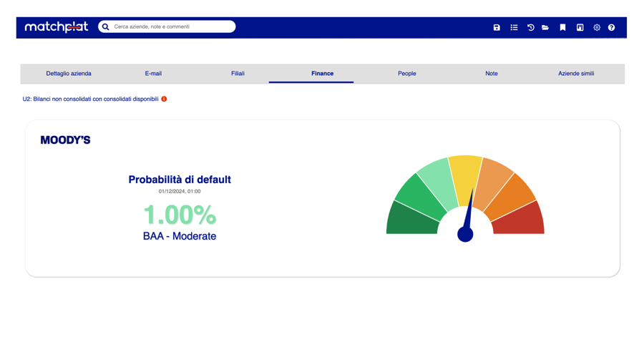Screen dimensions: 644x362
Task: Click the 01/12/2024, 01:00 timestamp
Action: click(x=180, y=191)
